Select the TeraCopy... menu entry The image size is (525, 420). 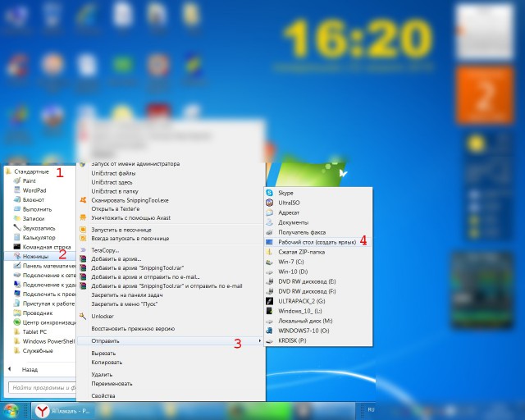click(105, 250)
